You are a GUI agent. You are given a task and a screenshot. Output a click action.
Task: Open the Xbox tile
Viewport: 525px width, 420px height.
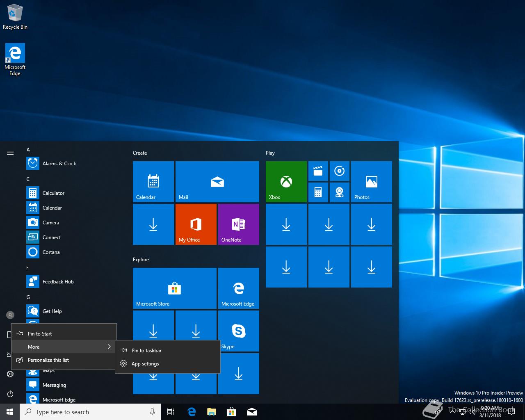point(286,182)
